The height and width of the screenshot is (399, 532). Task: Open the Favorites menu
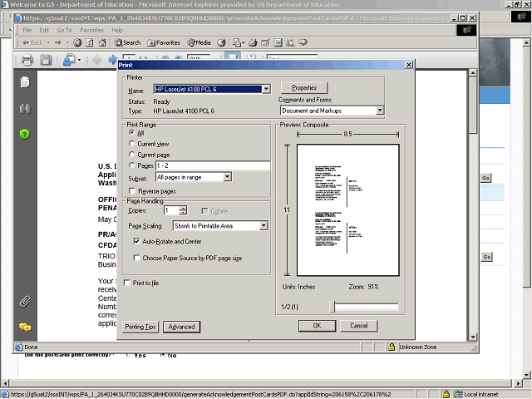[x=91, y=30]
